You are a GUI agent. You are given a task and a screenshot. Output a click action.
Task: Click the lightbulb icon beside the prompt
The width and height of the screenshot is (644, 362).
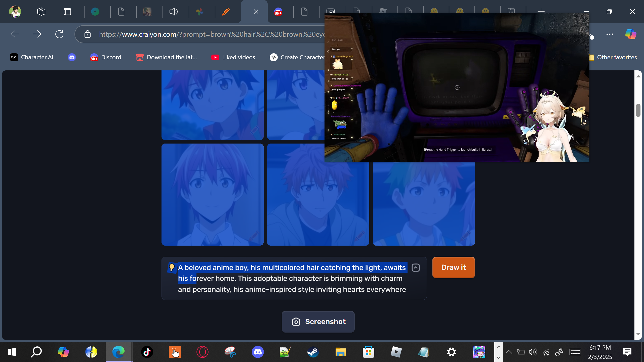(x=172, y=267)
